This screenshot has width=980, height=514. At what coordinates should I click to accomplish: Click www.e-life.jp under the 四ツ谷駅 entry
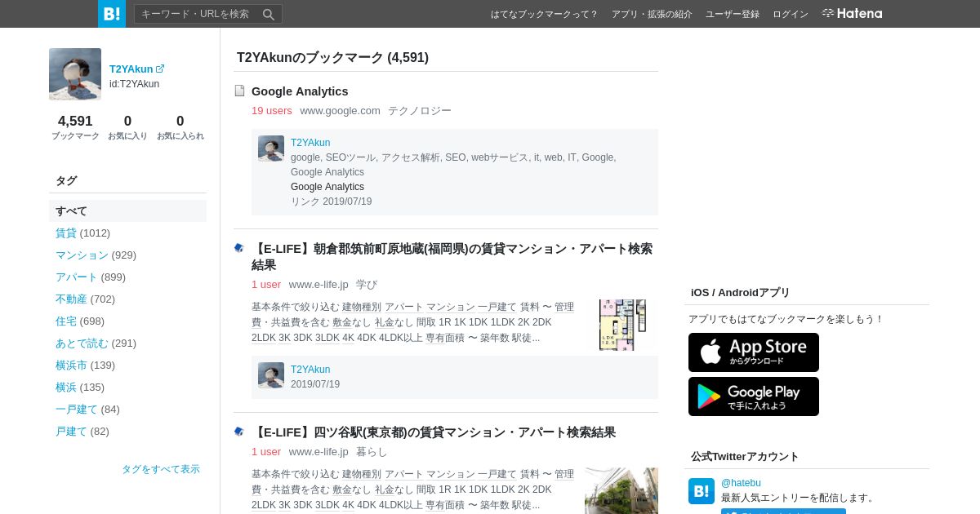318,451
